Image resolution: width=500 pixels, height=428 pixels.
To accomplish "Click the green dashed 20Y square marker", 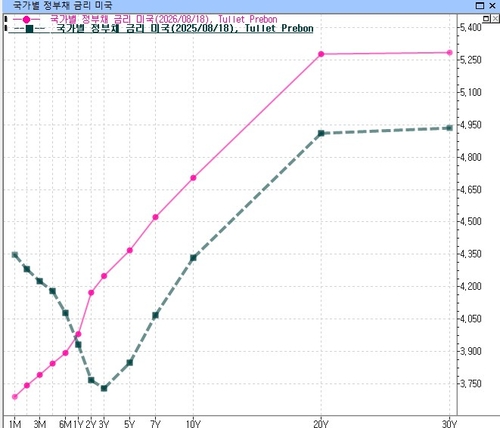I will (x=321, y=133).
